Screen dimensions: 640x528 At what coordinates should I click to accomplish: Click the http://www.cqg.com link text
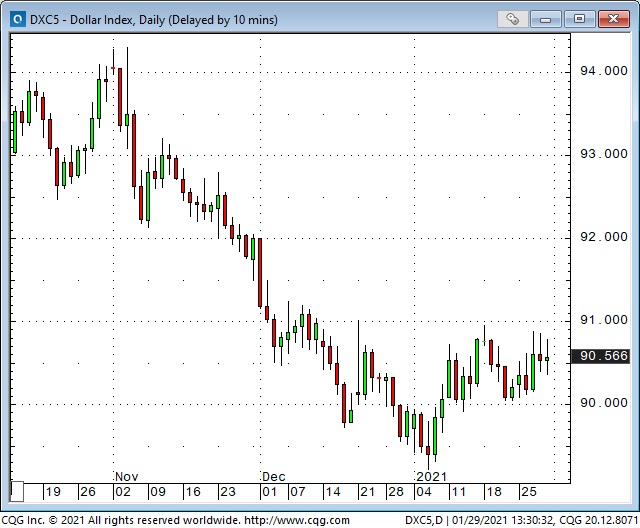coord(297,520)
